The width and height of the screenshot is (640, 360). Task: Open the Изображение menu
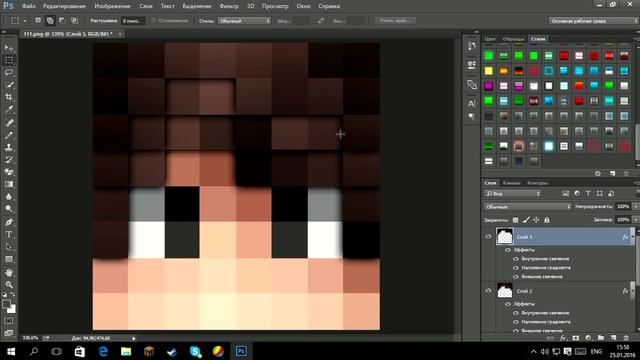tap(112, 6)
